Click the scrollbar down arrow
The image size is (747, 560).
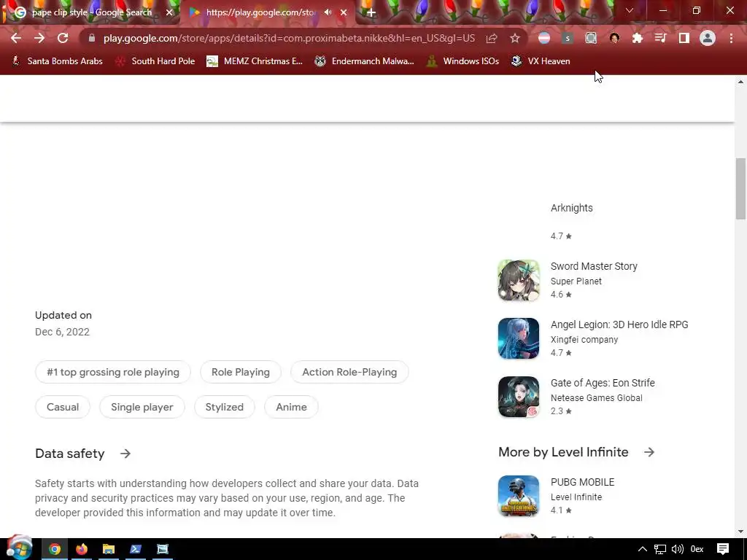740,532
